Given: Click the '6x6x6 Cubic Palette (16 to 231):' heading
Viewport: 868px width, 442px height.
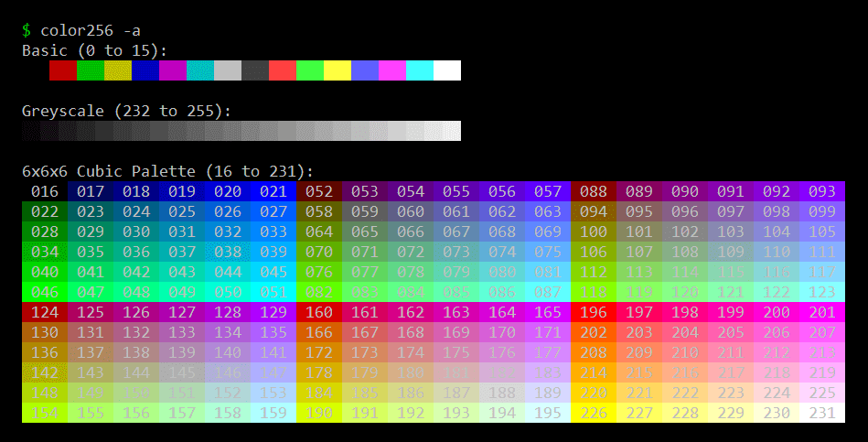Looking at the screenshot, I should tap(167, 171).
